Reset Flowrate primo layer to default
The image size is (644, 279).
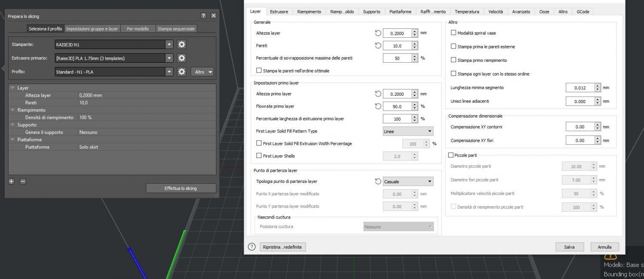click(x=378, y=106)
